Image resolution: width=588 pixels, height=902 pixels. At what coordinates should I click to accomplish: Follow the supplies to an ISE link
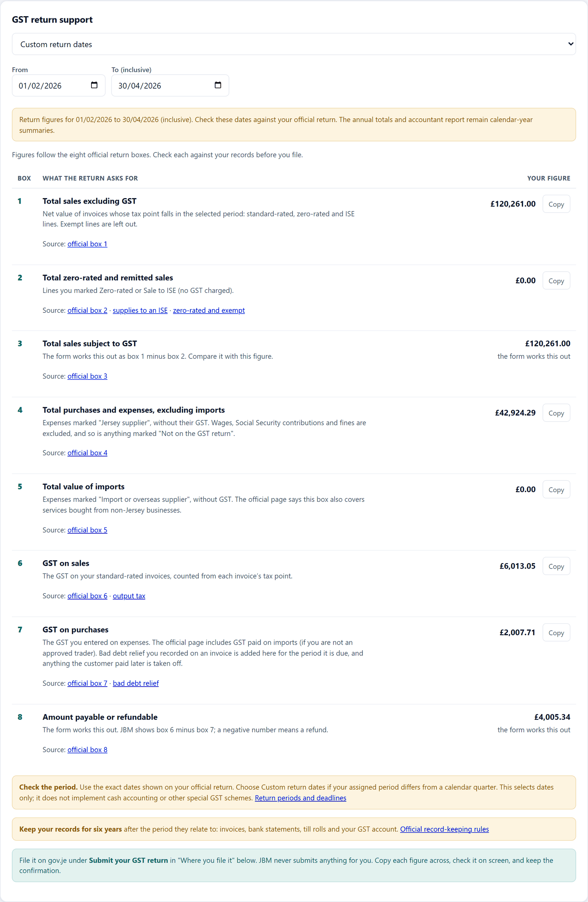140,310
